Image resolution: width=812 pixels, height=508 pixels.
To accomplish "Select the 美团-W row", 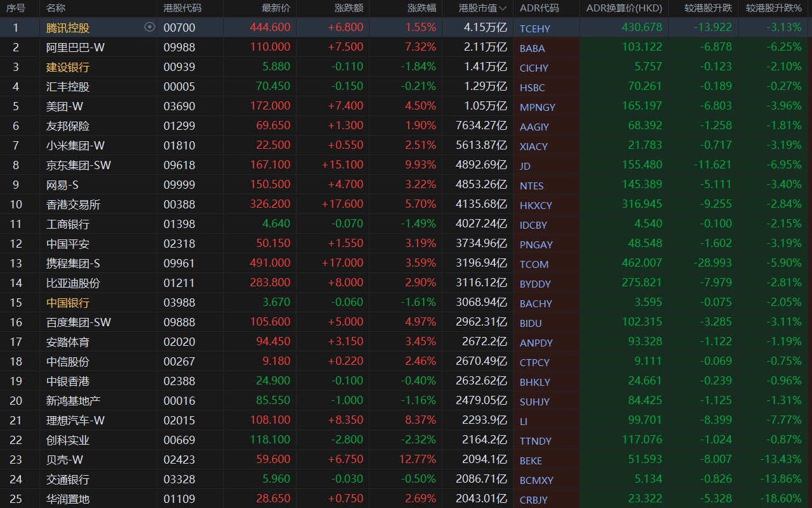I will click(406, 106).
